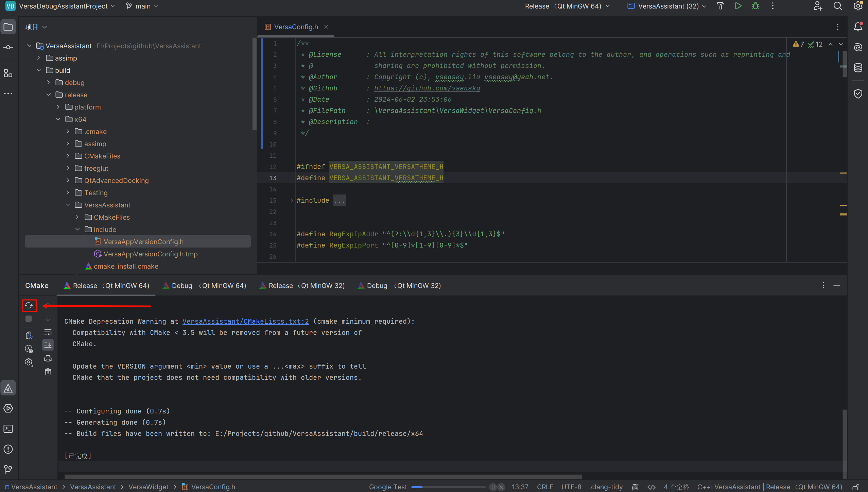Select Release (Qt MinGW 64) CMake tab

tap(106, 286)
